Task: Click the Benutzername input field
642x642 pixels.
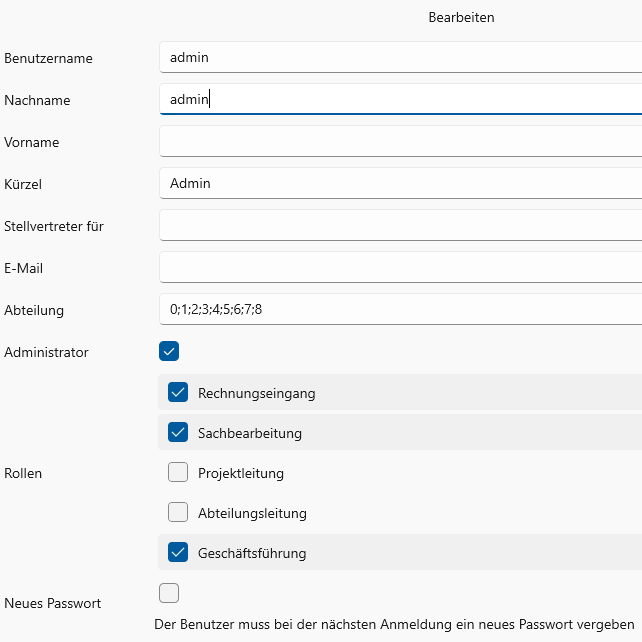Action: tap(400, 57)
